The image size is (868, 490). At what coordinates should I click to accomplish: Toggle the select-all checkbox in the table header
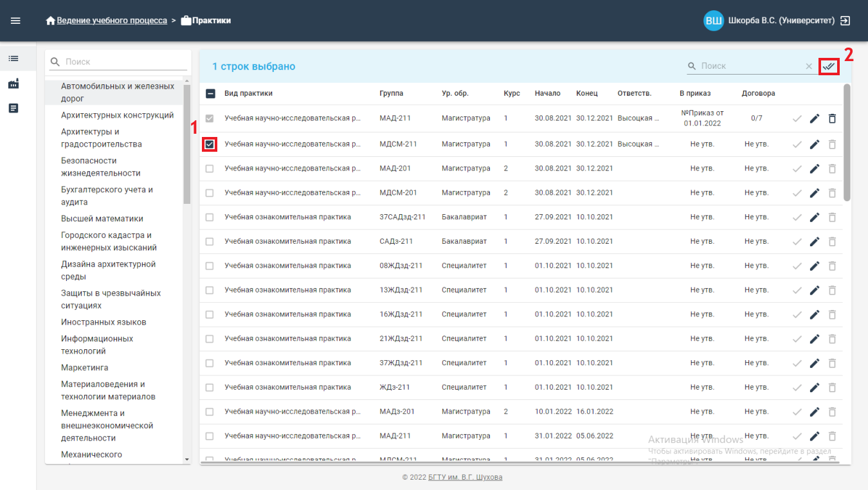(210, 93)
